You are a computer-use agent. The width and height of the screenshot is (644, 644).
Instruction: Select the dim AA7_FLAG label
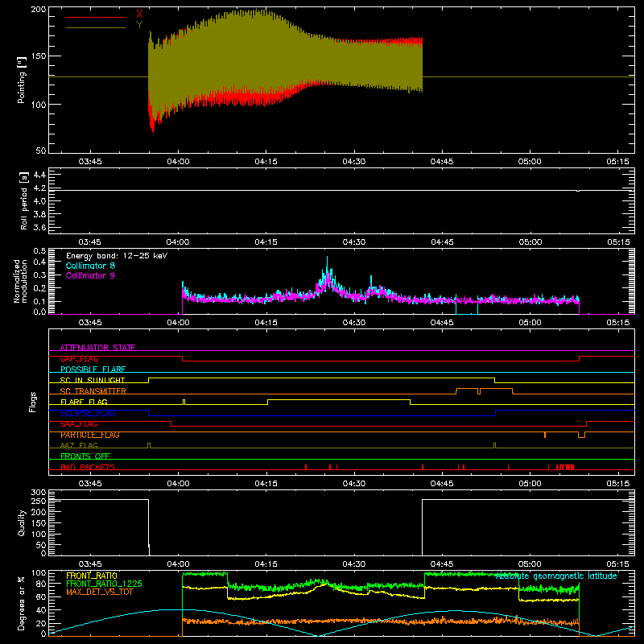click(x=79, y=445)
